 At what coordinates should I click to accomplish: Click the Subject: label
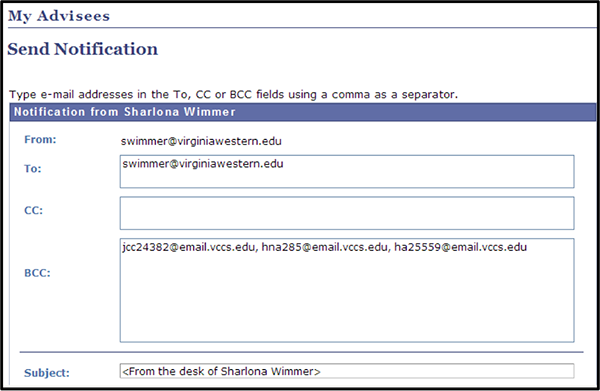[47, 373]
